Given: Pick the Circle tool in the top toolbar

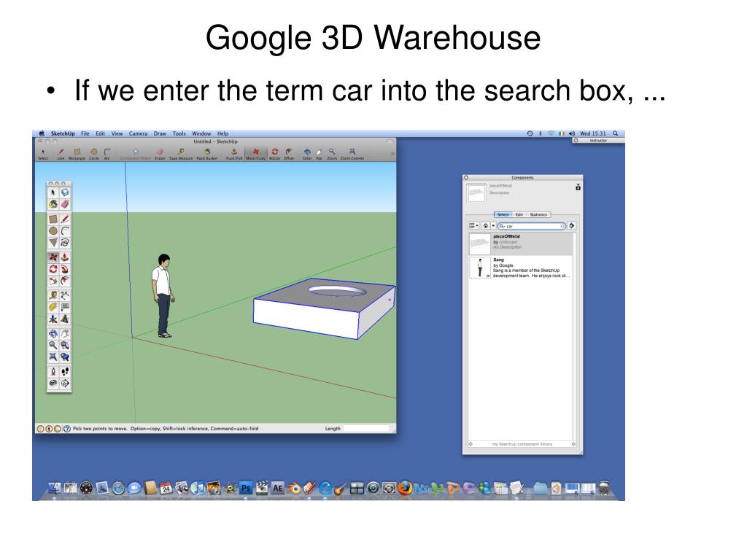Looking at the screenshot, I should [94, 154].
